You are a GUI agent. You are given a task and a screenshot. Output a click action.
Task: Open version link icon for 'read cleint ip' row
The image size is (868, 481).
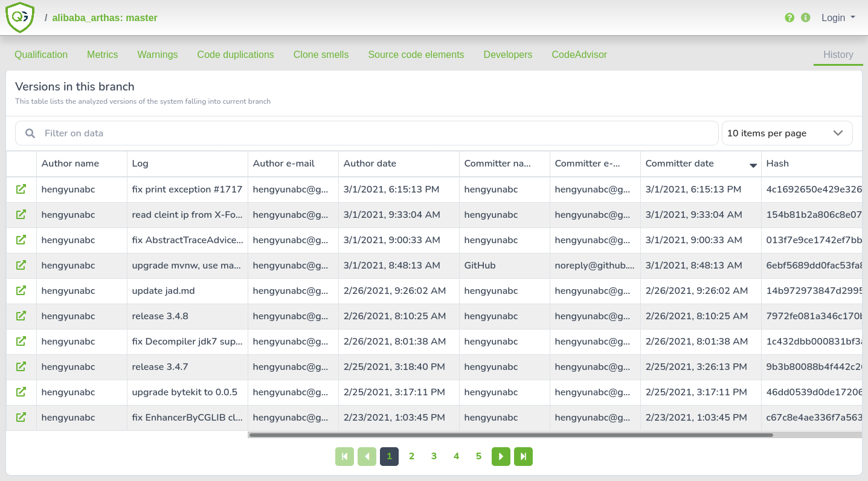21,215
